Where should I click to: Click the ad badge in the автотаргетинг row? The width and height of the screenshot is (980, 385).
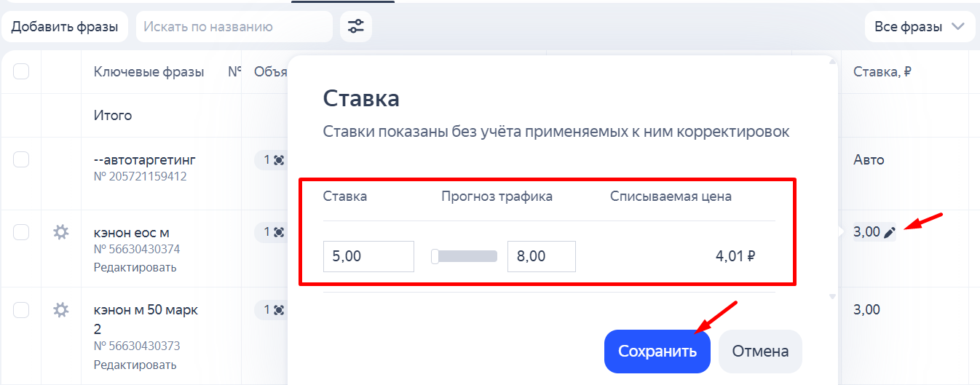pyautogui.click(x=272, y=160)
